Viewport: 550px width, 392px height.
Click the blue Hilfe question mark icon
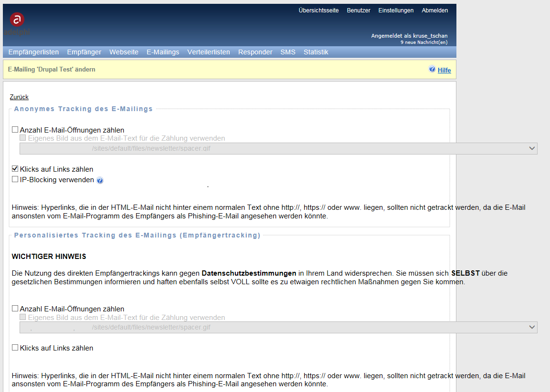pyautogui.click(x=432, y=69)
